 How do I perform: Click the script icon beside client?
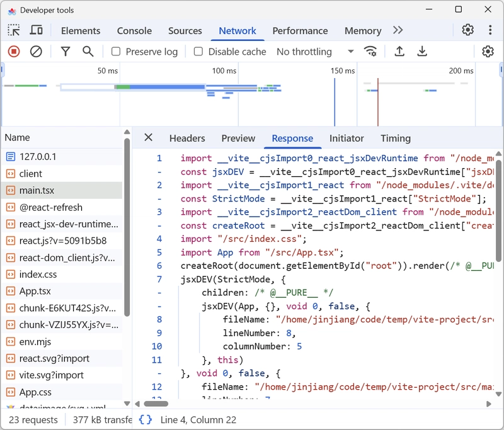tap(11, 174)
